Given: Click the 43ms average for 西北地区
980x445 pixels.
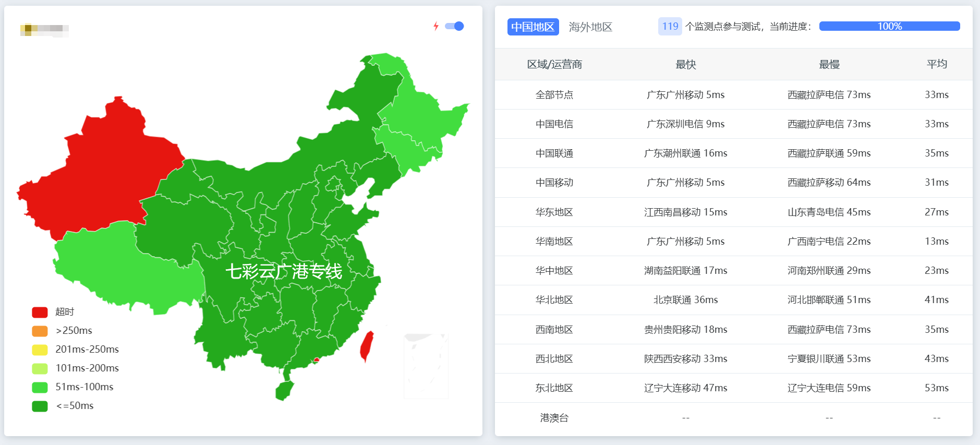Looking at the screenshot, I should pos(937,358).
